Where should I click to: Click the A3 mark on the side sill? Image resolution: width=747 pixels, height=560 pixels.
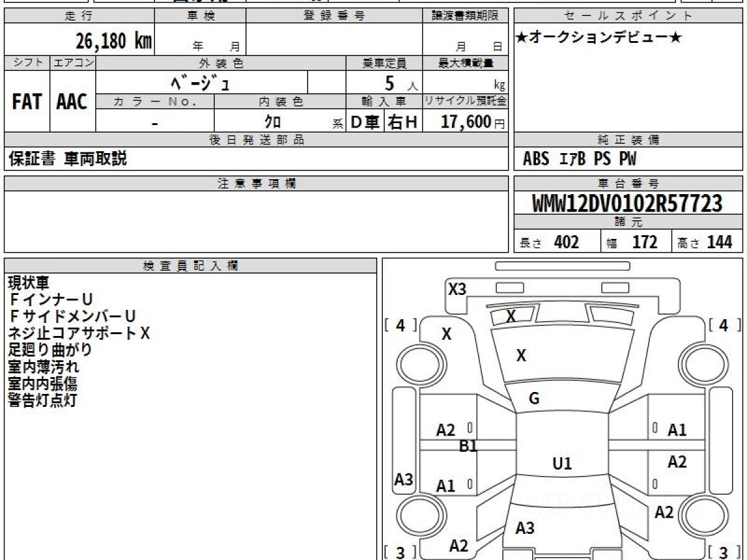tap(404, 480)
